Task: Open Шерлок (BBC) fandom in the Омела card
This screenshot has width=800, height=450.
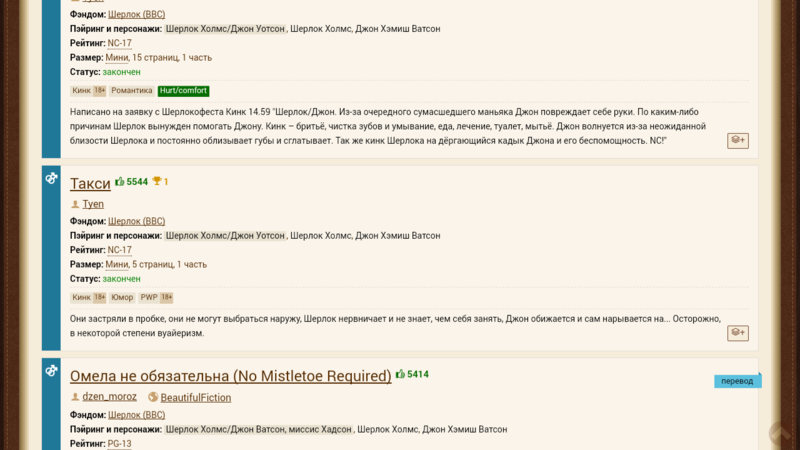Action: pyautogui.click(x=136, y=415)
